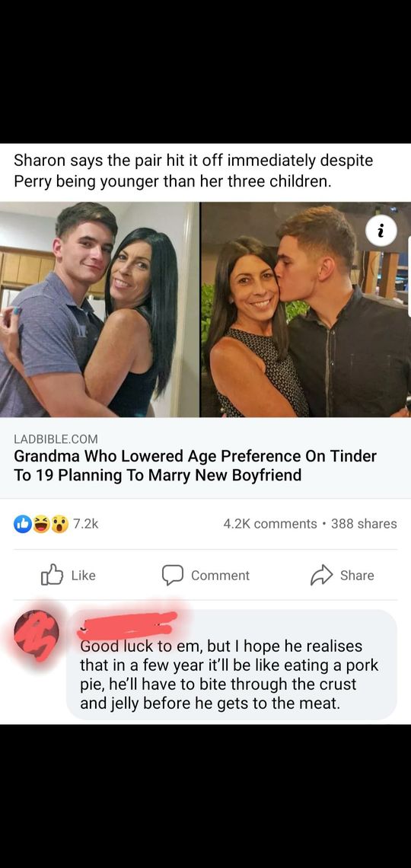Tap the Comment button label
411x868 pixels.
[220, 576]
